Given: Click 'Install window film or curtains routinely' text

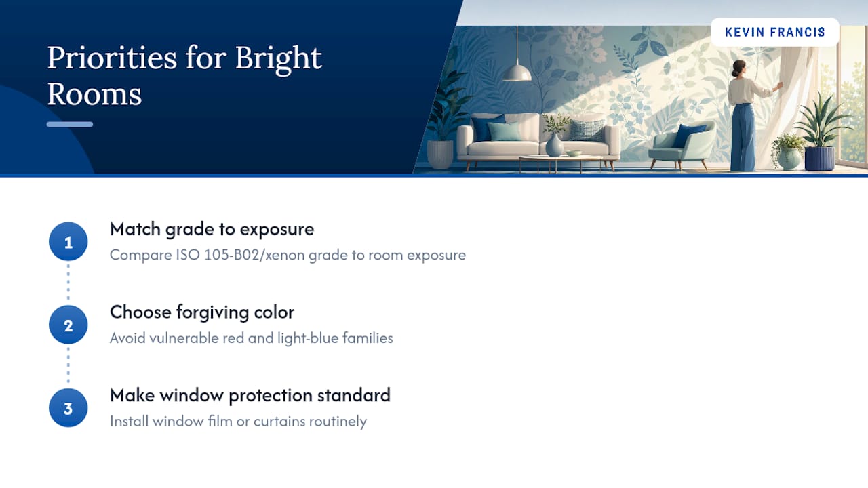Looking at the screenshot, I should [238, 421].
